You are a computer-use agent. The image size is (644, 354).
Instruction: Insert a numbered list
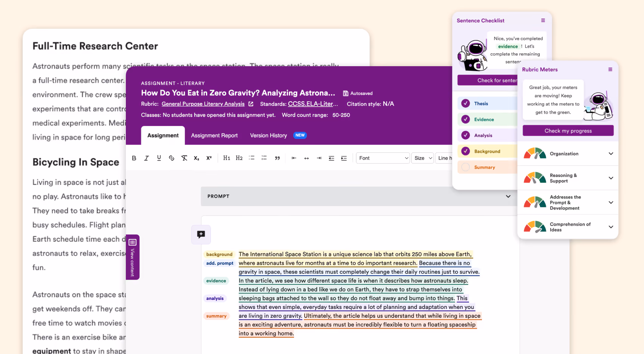[x=264, y=158]
